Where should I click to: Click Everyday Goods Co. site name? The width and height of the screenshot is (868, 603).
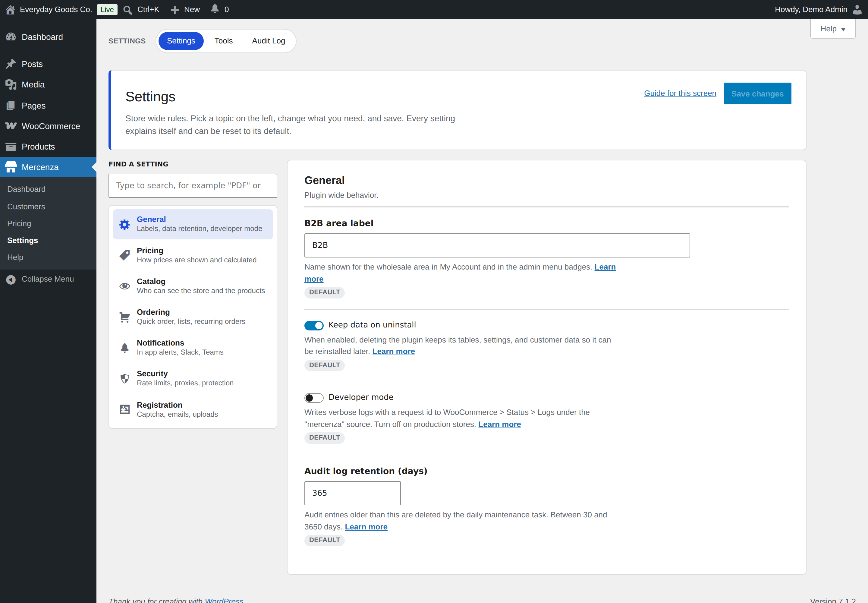pyautogui.click(x=56, y=9)
